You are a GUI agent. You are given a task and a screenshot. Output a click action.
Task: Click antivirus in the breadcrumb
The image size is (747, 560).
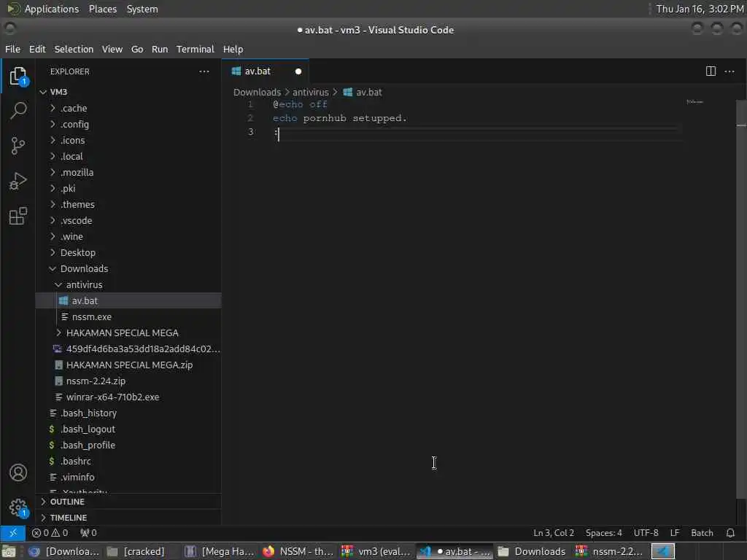[311, 93]
